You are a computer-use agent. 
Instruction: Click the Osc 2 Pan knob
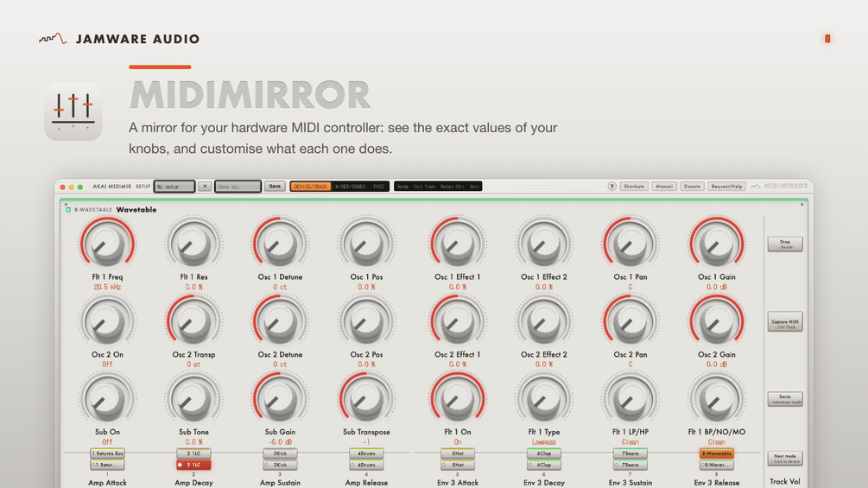(630, 321)
